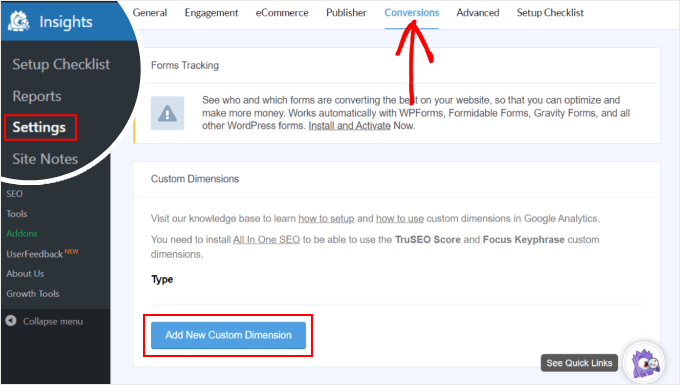Click the MonsterInsights logo icon

[x=19, y=21]
